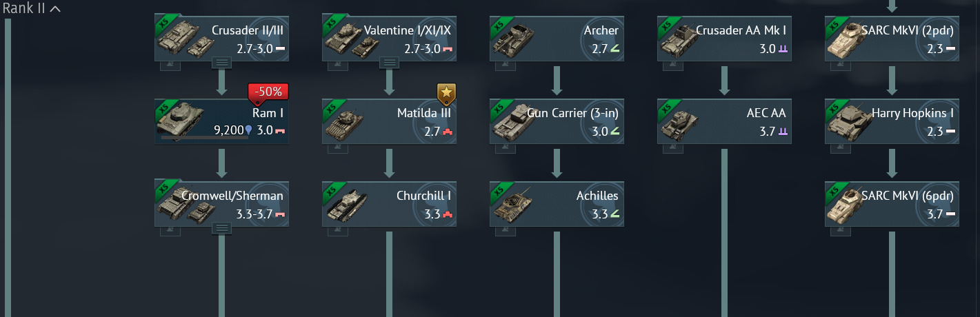Pick the Gun Carrier (3-in) vehicle
This screenshot has width=980, height=317.
click(x=557, y=121)
